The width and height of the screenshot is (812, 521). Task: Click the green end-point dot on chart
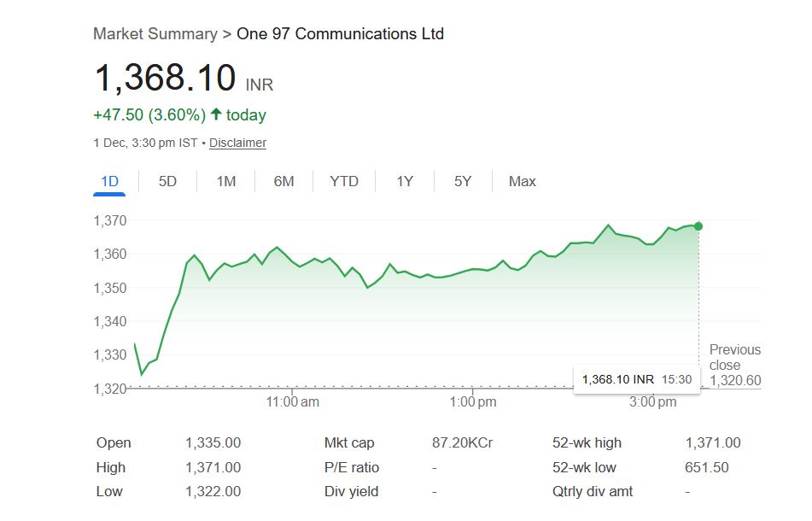pyautogui.click(x=698, y=225)
